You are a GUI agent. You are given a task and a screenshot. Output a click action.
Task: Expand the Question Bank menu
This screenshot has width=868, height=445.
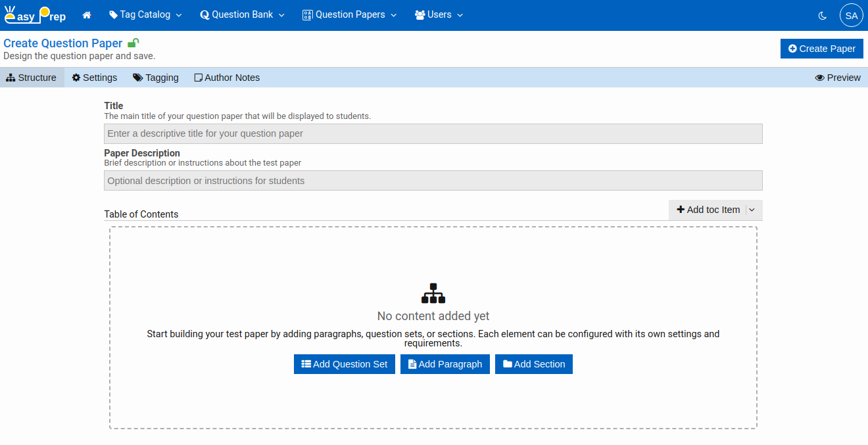pos(242,15)
